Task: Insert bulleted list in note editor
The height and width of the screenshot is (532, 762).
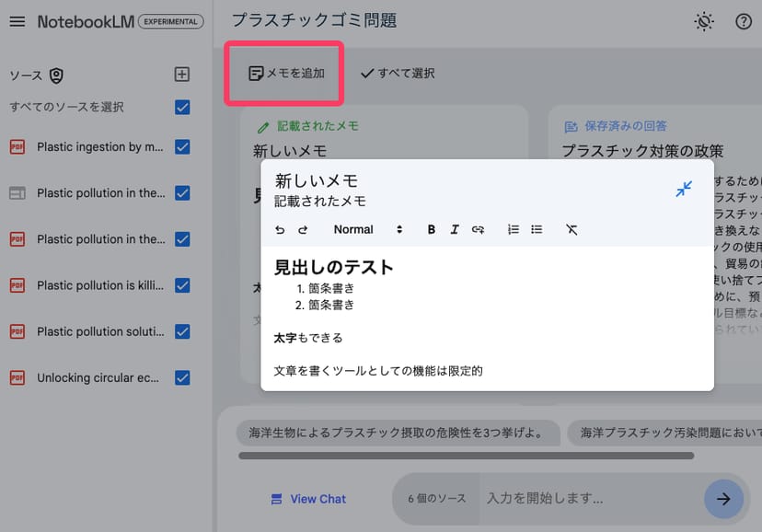Action: [537, 229]
